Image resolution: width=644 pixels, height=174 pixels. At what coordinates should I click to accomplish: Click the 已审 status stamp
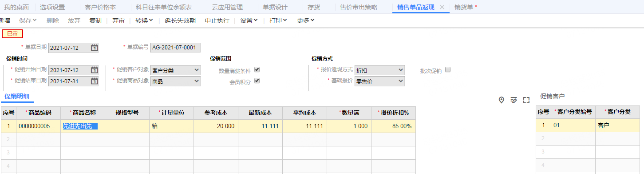pyautogui.click(x=12, y=33)
